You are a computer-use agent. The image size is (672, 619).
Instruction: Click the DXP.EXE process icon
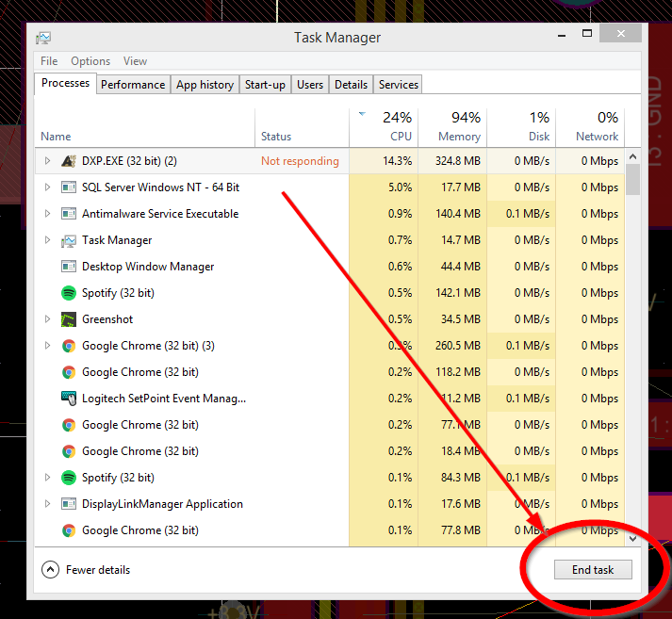pos(69,161)
